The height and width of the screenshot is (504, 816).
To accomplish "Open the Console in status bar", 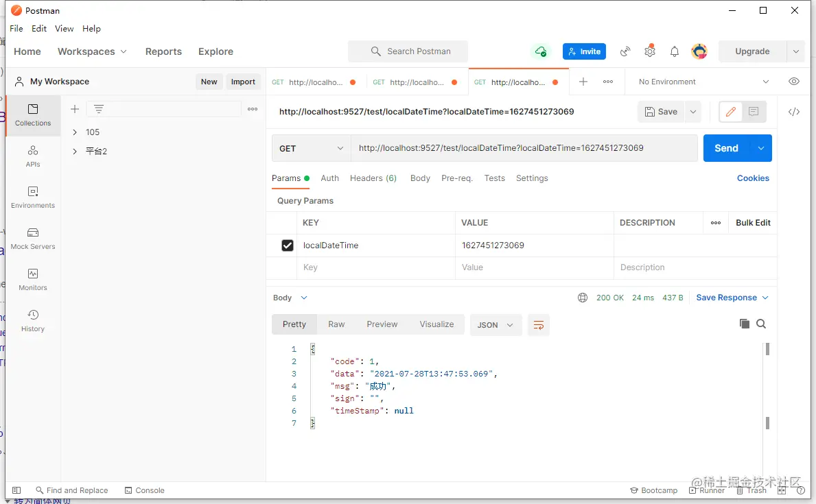I will tap(145, 490).
